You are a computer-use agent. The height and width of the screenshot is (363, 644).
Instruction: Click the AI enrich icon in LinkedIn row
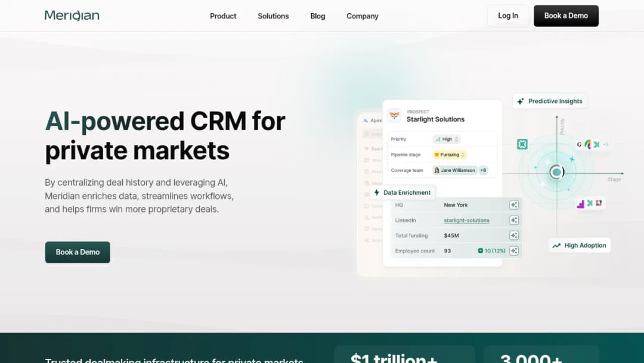514,220
